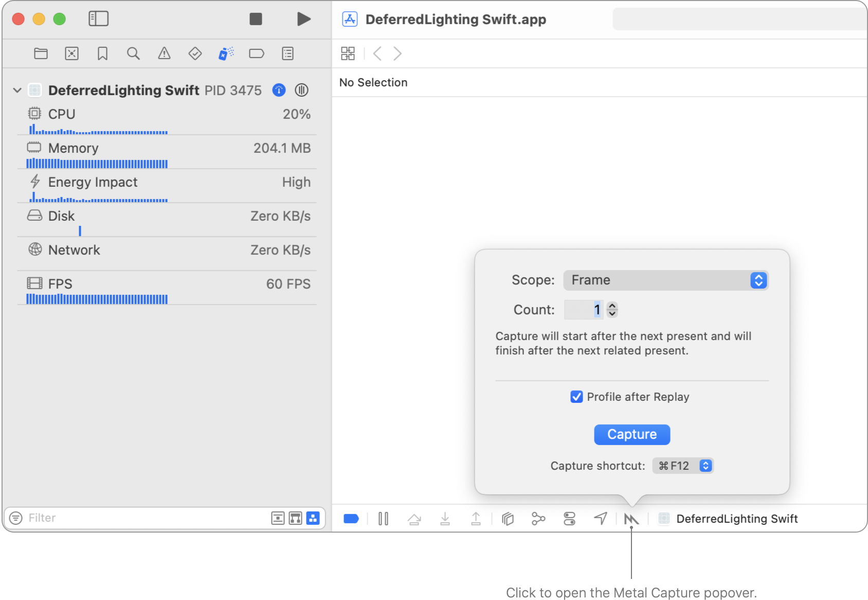Click the Simulate Location arrow icon

pos(600,519)
